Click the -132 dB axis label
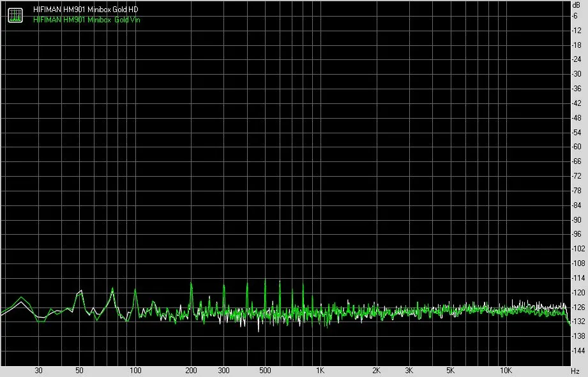 (x=578, y=322)
